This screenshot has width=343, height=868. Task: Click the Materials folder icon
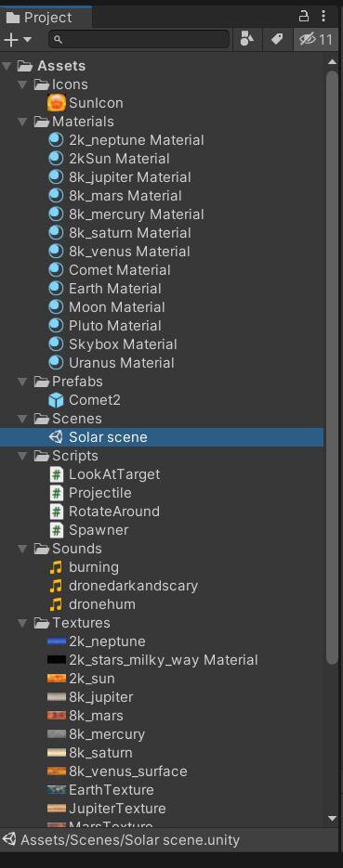(x=42, y=122)
